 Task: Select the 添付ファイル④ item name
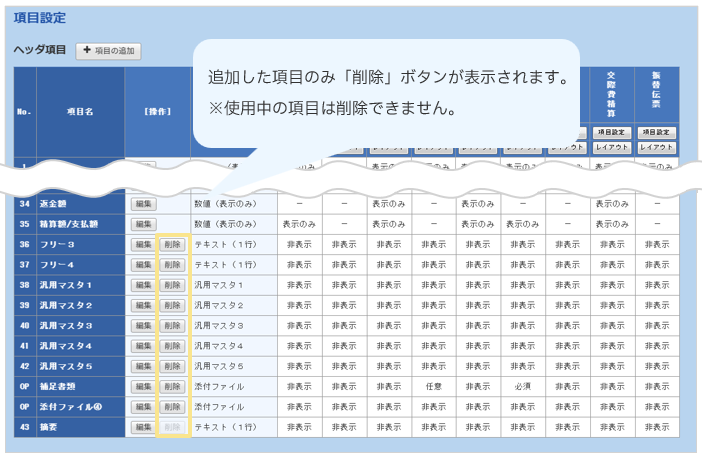click(x=71, y=407)
